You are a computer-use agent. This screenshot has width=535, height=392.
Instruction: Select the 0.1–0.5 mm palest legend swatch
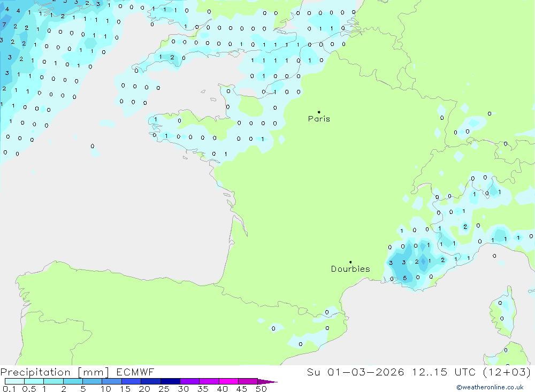point(14,381)
